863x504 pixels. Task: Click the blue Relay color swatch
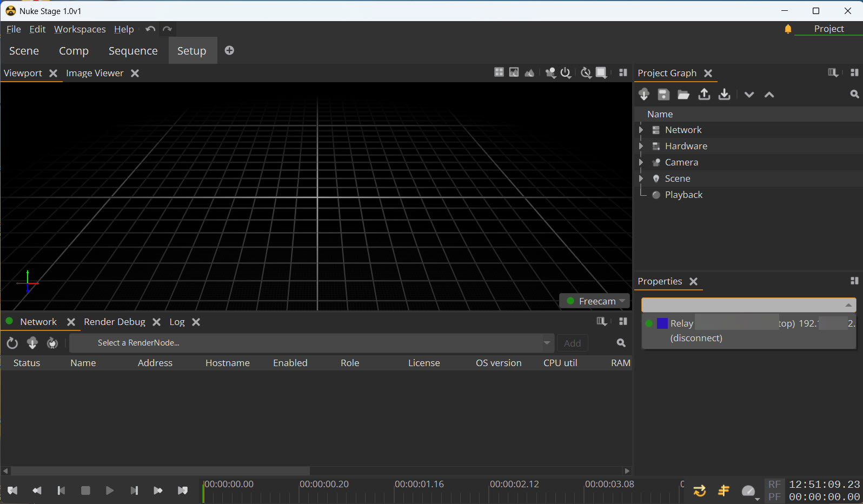point(662,323)
